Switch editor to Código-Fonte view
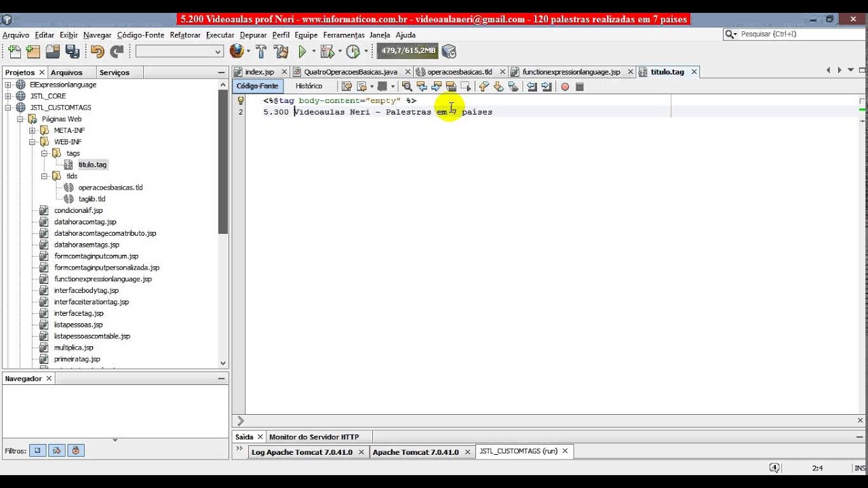 [257, 86]
